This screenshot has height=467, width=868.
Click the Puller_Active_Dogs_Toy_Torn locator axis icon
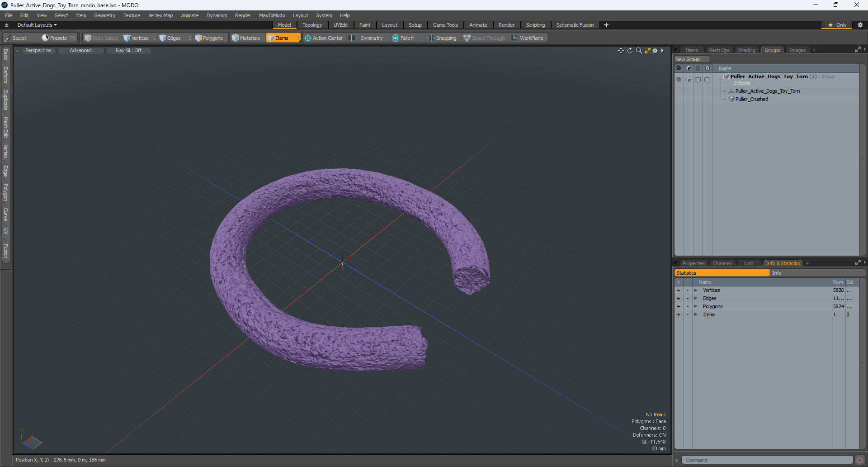[x=731, y=91]
